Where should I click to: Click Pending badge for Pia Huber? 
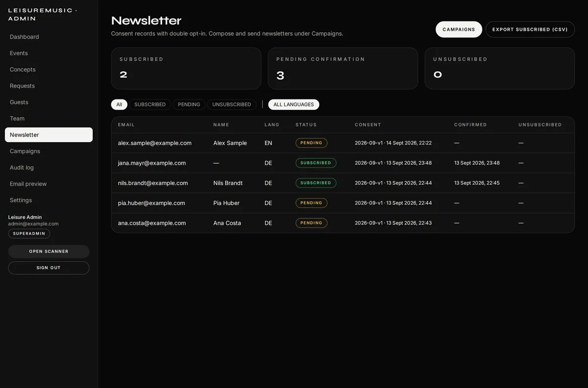311,203
